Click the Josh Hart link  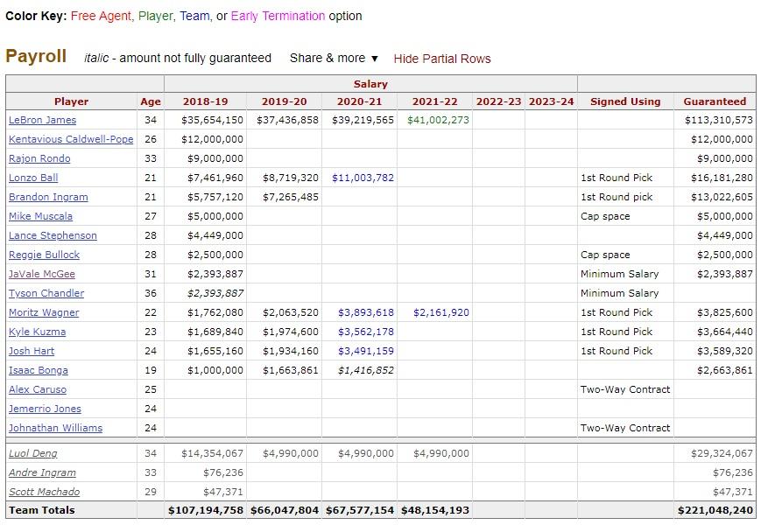tap(32, 351)
